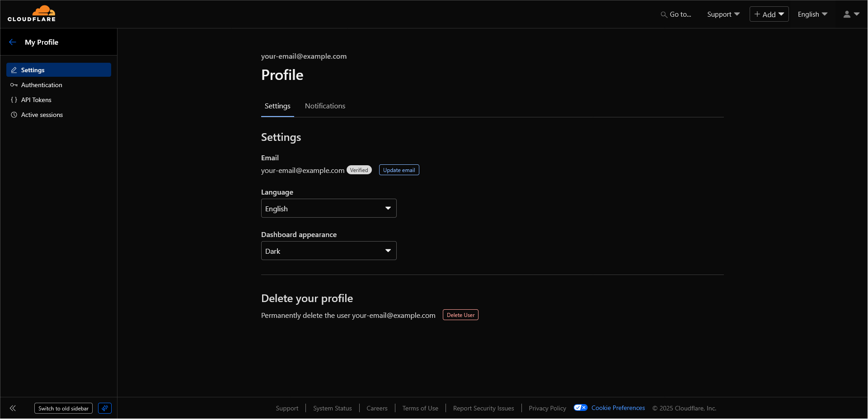The width and height of the screenshot is (868, 419).
Task: Click the My Profile heading text
Action: (x=42, y=42)
